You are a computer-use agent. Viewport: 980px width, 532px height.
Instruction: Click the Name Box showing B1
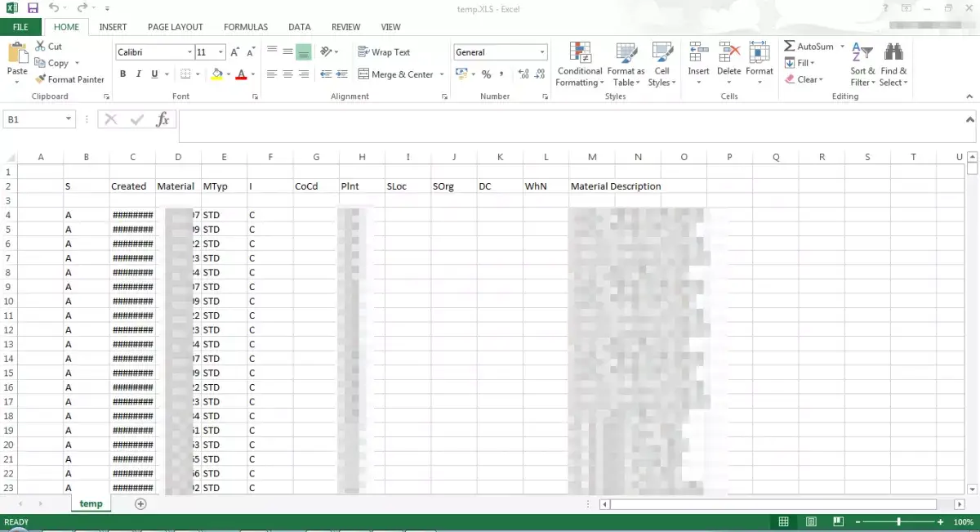coord(40,119)
